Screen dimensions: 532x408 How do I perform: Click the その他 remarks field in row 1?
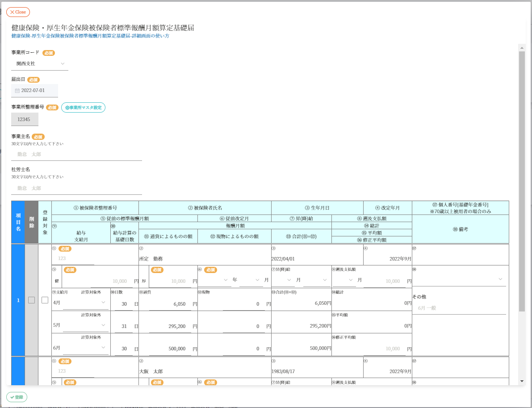tap(459, 308)
